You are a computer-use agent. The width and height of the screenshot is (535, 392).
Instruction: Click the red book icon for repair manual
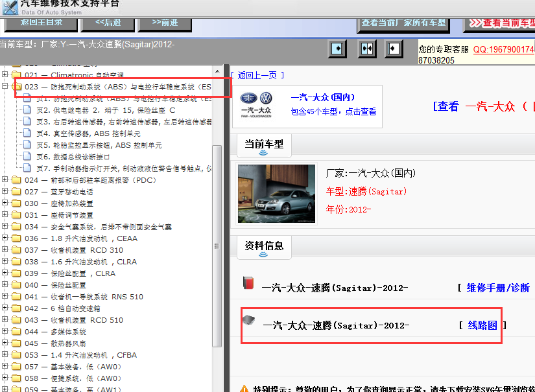[x=248, y=283]
